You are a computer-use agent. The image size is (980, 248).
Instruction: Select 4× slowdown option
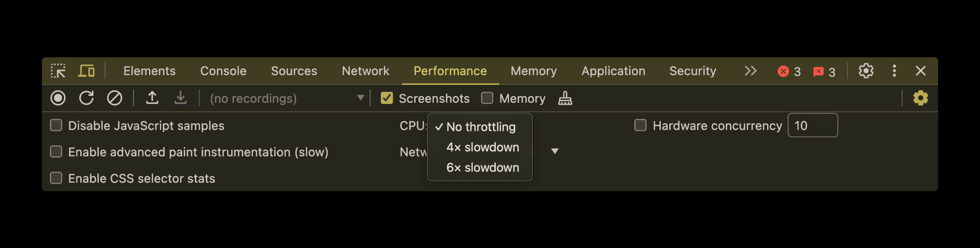pos(482,147)
